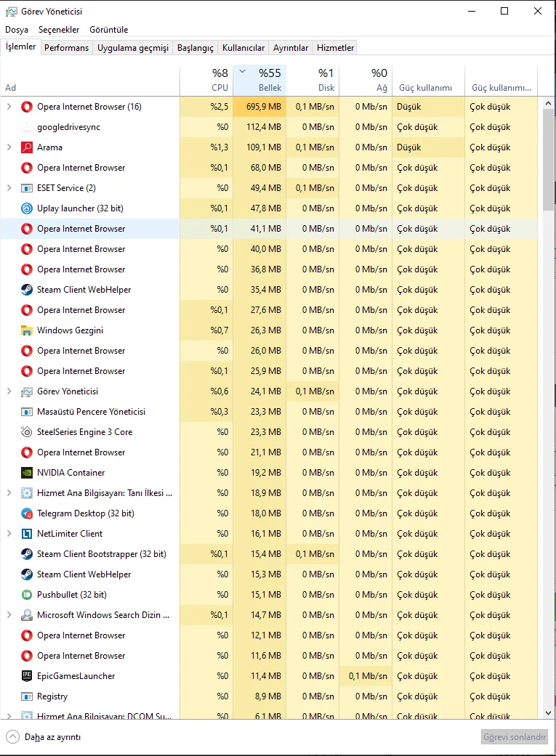
Task: Sort by the Ağ column header
Action: pos(366,80)
